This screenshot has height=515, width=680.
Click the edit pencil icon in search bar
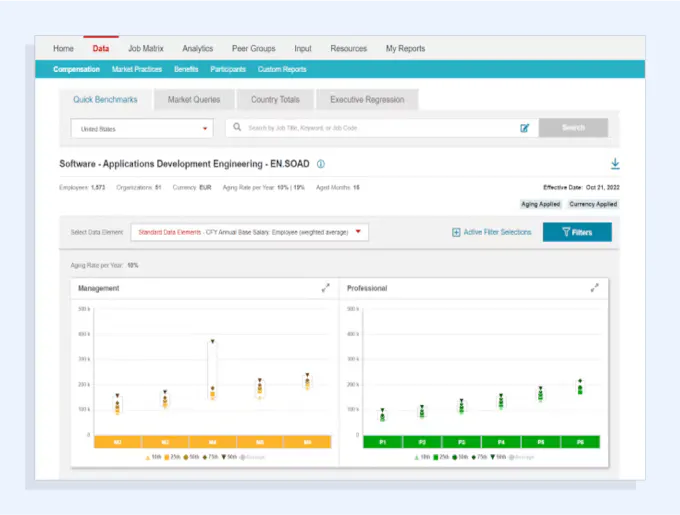coord(524,128)
